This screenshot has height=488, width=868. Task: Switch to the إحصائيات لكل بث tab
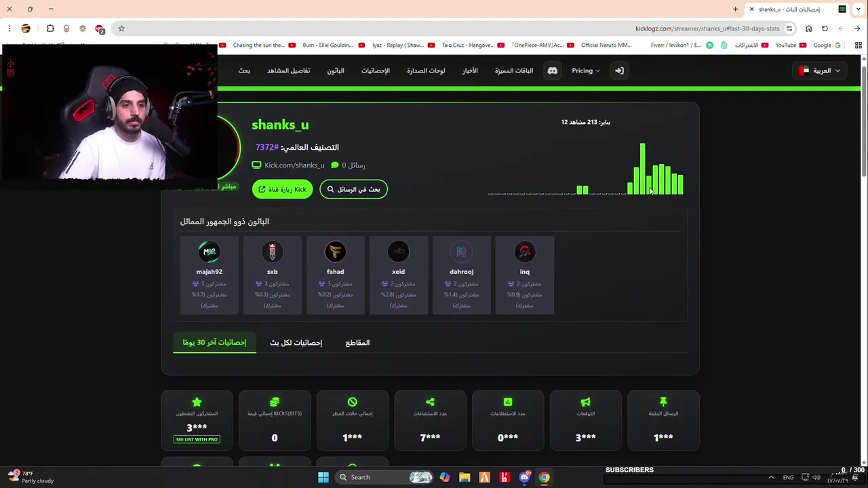296,342
